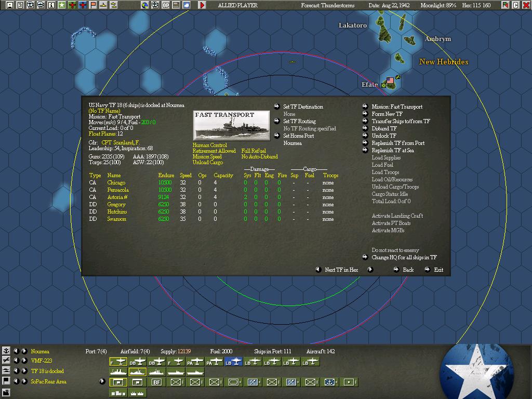Click Set TF Routing
Screen dimensions: 532x399
300,122
